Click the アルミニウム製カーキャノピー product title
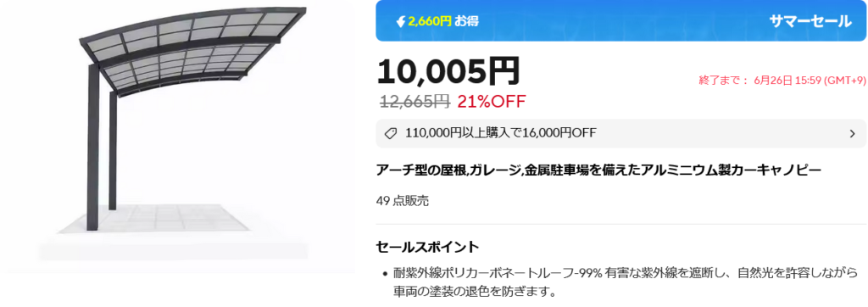 (x=598, y=170)
